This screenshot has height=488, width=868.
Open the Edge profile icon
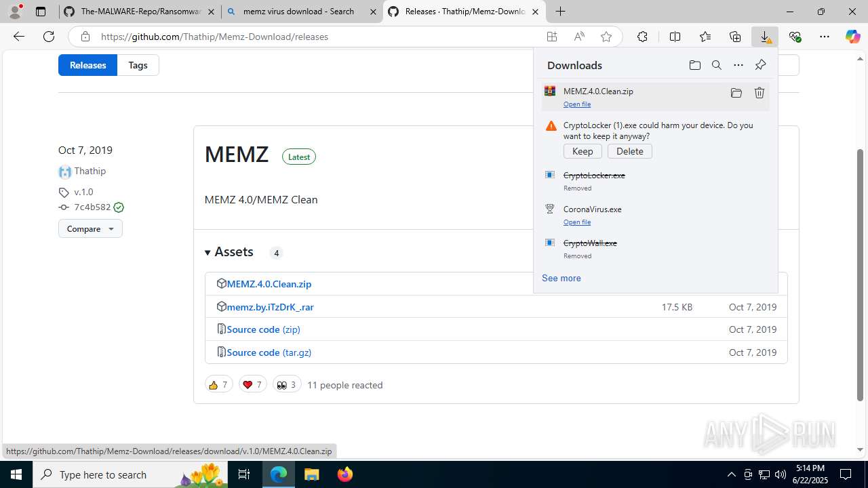(15, 12)
